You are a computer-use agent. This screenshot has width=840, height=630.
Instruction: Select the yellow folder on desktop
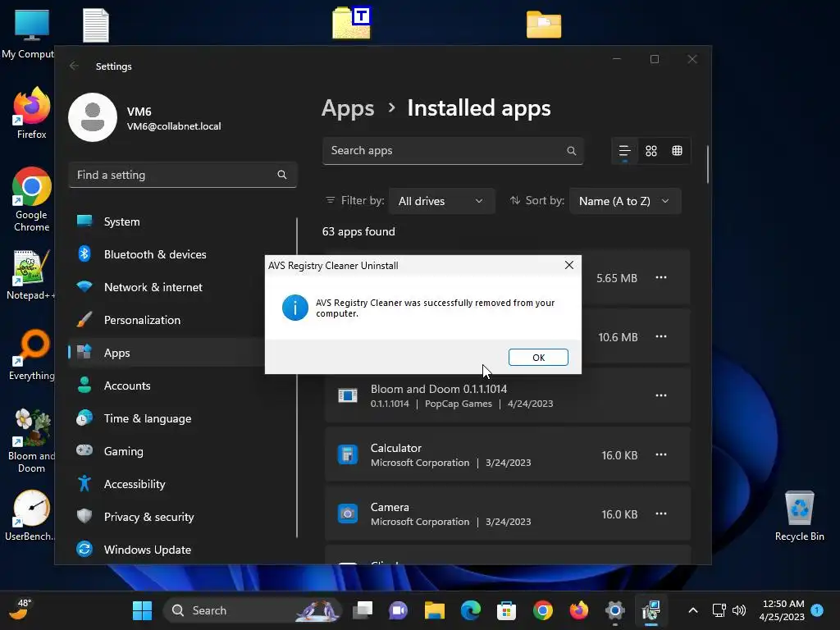point(544,25)
